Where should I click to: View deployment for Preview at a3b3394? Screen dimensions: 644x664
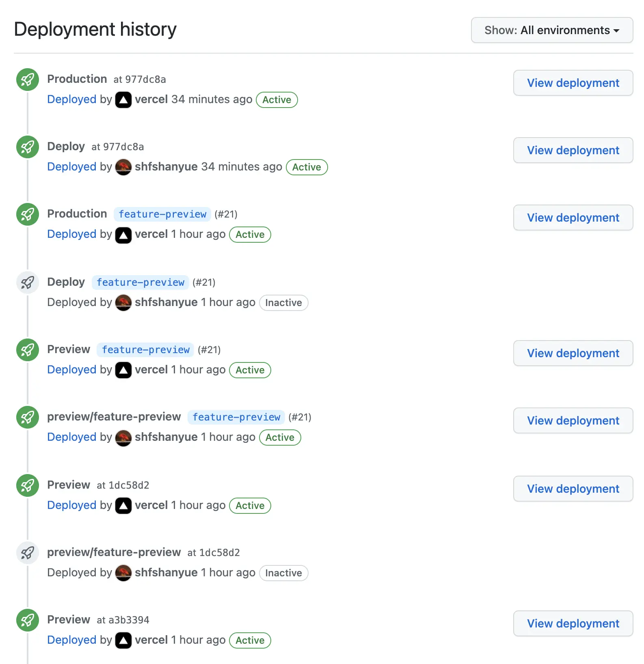(573, 623)
